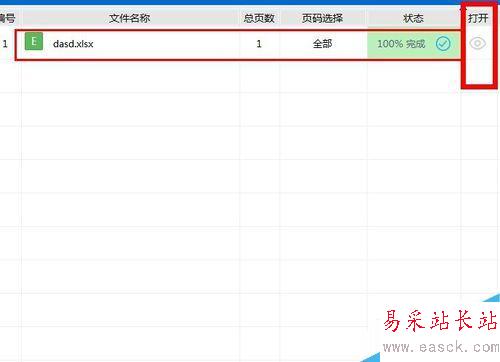
Task: Click the 100% 完成 status cell
Action: click(413, 45)
